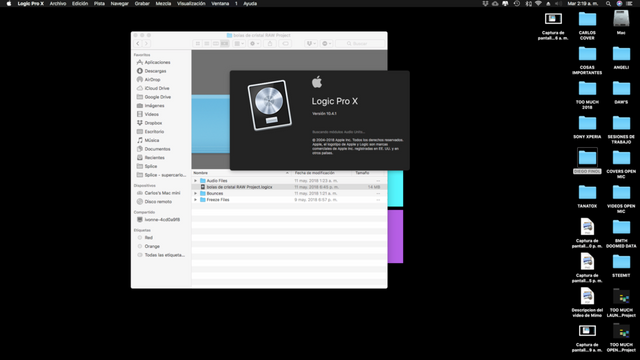Open Notification Center from menu bar
Image resolution: width=640 pixels, height=360 pixels.
pos(629,4)
